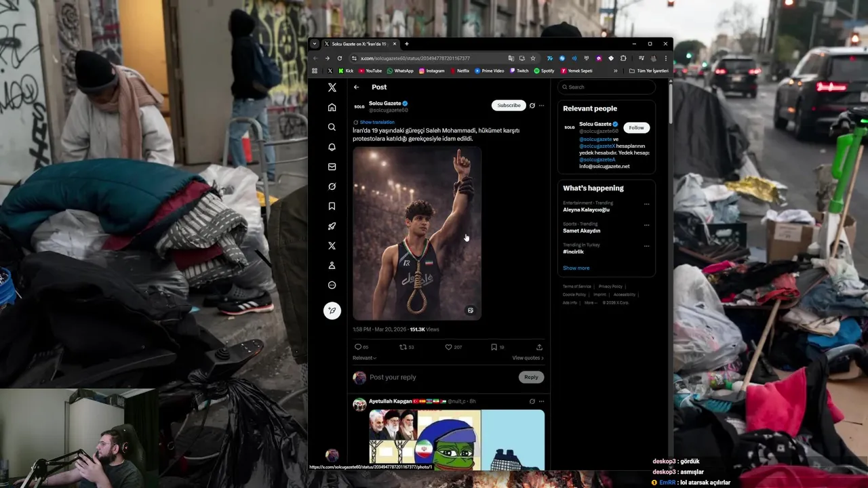Open Chrome tab search dropdown arrow
The height and width of the screenshot is (488, 868).
314,44
